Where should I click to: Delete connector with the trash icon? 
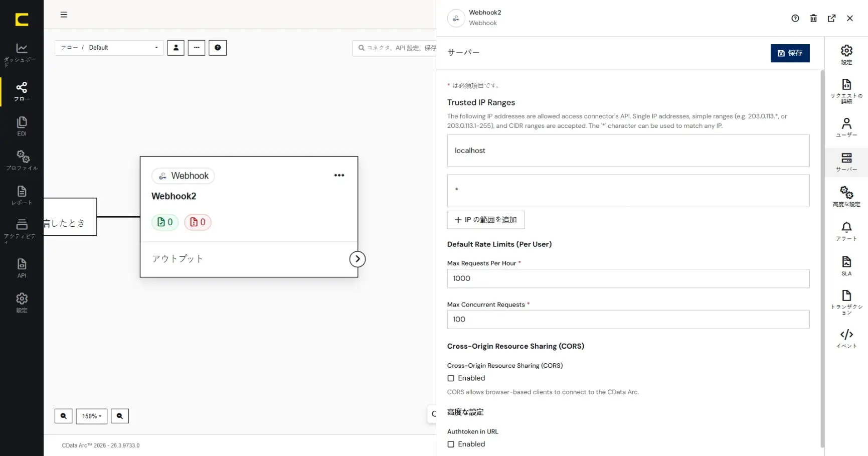[x=813, y=19]
